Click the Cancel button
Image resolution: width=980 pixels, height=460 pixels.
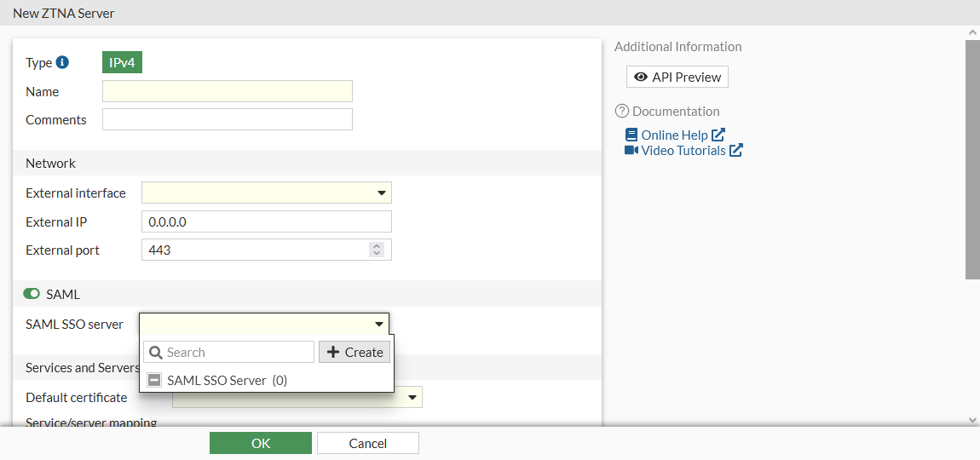pos(368,443)
